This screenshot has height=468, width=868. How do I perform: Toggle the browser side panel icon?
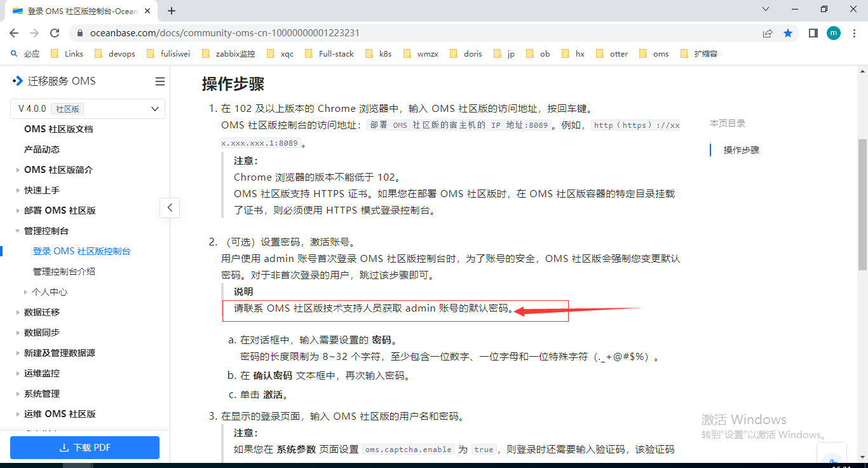(x=813, y=33)
